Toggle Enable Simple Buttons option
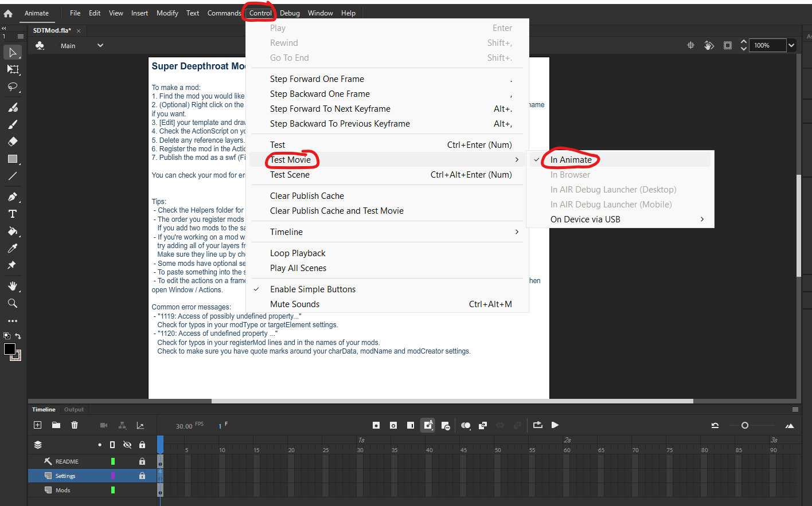Image resolution: width=812 pixels, height=506 pixels. coord(313,289)
